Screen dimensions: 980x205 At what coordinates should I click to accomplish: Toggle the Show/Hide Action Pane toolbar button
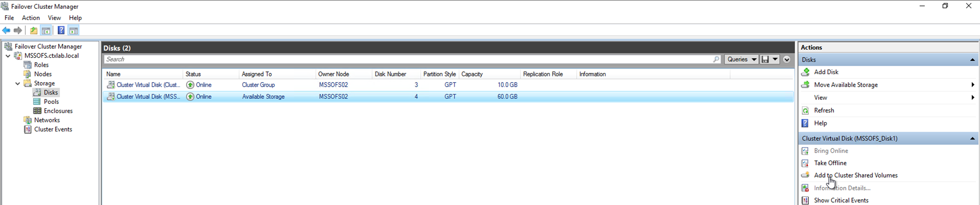[x=73, y=31]
